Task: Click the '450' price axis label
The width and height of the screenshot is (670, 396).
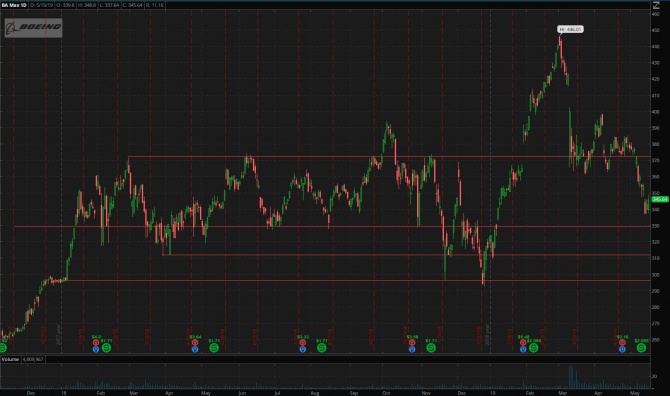Action: point(655,30)
